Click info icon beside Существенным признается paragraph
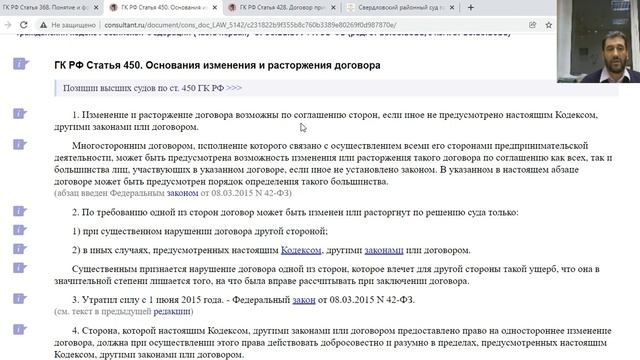The image size is (640, 360). tap(20, 268)
